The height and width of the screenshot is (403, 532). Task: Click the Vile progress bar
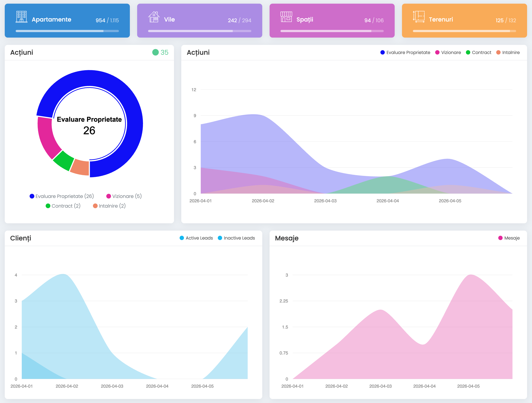(x=200, y=31)
